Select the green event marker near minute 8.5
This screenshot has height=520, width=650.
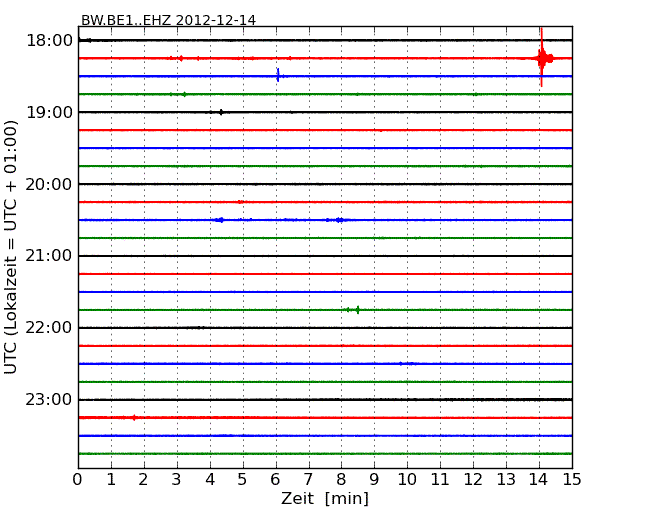tap(357, 309)
